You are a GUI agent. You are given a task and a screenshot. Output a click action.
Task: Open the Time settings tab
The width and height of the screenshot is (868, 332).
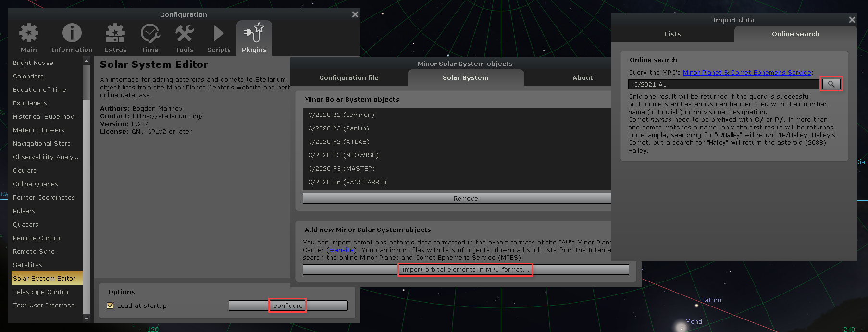point(150,38)
